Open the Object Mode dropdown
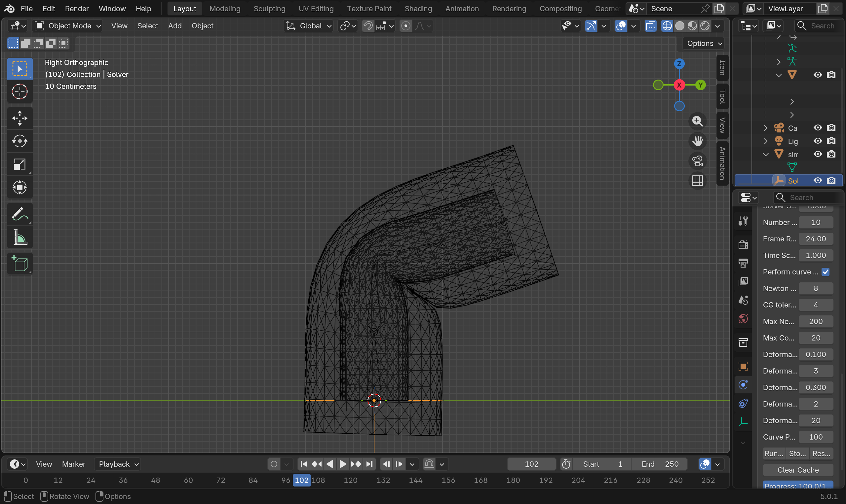The image size is (846, 504). pyautogui.click(x=68, y=26)
